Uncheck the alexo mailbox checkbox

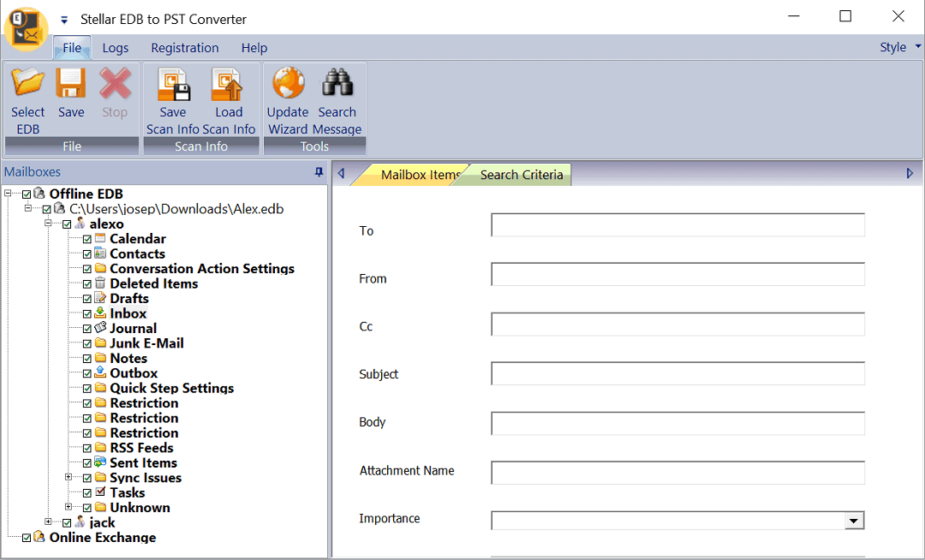point(67,224)
